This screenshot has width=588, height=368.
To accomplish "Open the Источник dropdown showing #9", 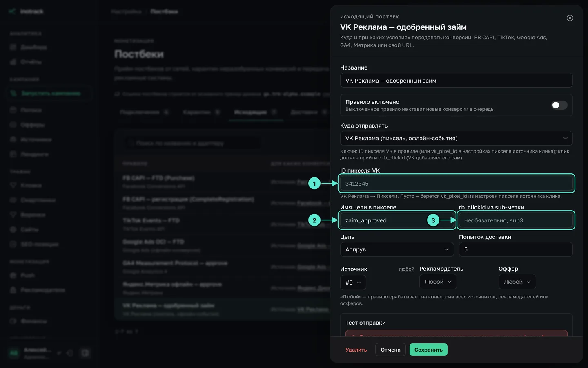I will (x=353, y=283).
